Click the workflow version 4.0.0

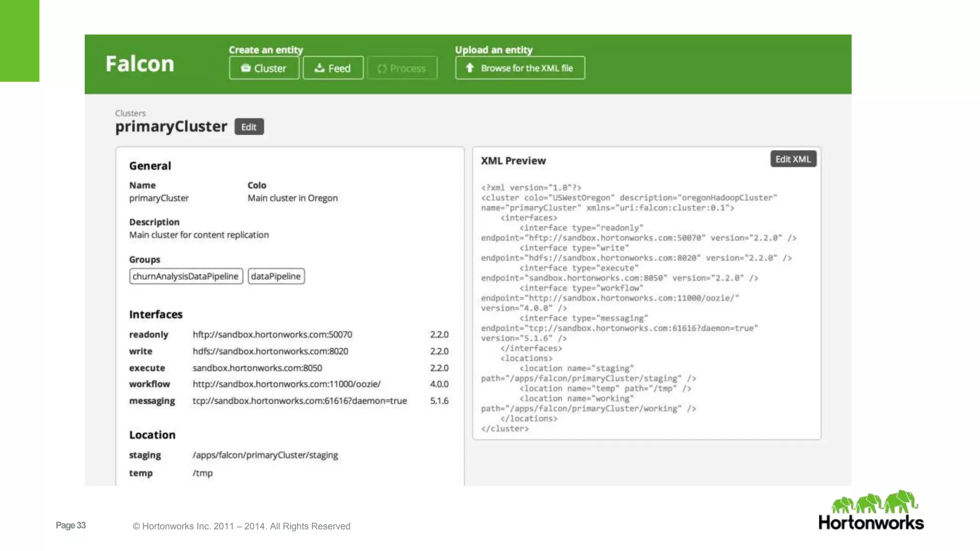tap(439, 384)
